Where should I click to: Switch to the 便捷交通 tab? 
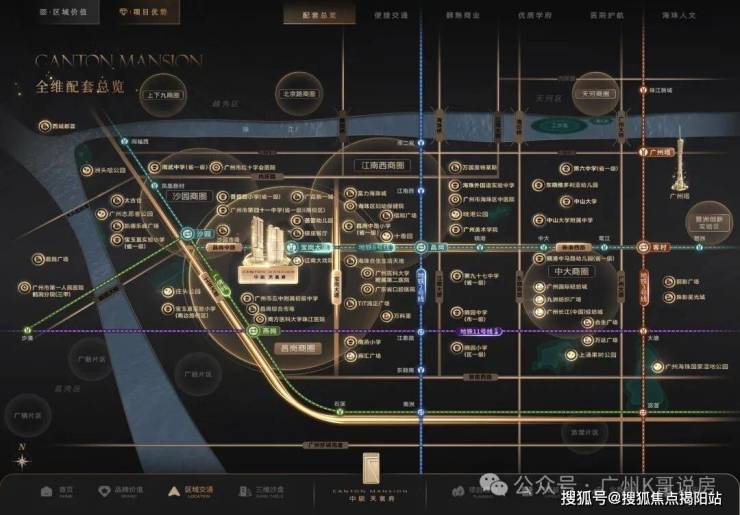pyautogui.click(x=391, y=16)
